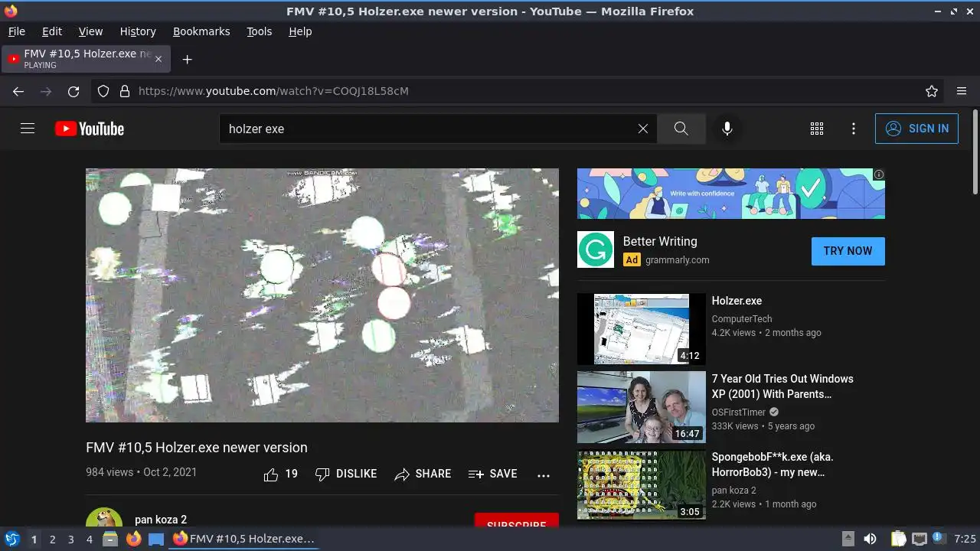This screenshot has width=980, height=551.
Task: Open the volume control in tray
Action: click(870, 539)
